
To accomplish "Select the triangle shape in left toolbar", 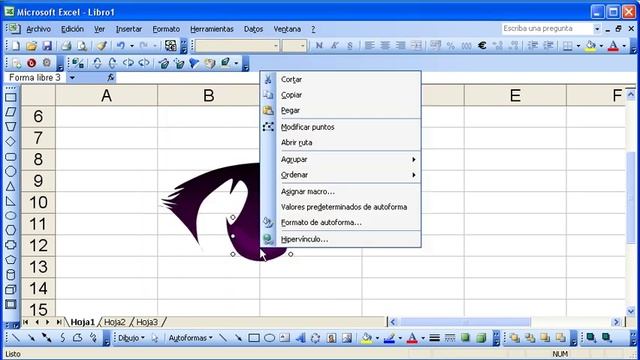I will 11,186.
